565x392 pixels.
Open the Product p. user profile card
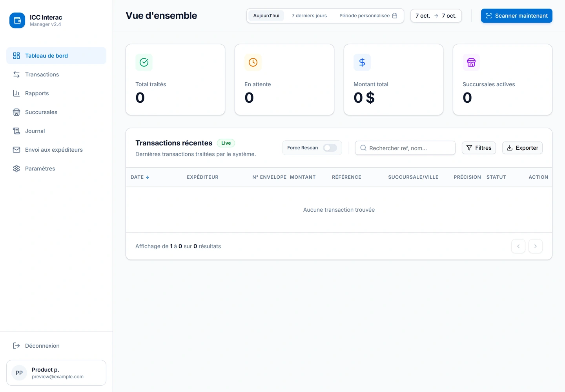56,373
